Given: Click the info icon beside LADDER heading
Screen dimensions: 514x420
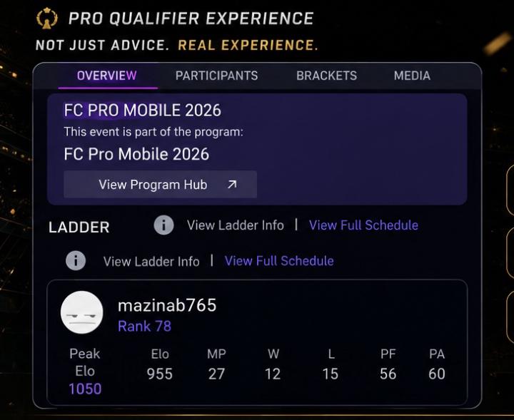Looking at the screenshot, I should 163,225.
